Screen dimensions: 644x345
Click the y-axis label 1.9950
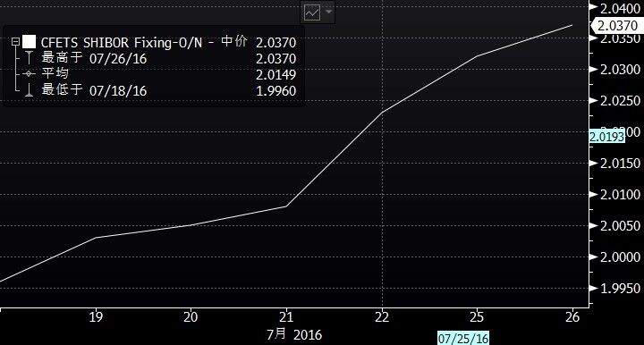tap(620, 289)
